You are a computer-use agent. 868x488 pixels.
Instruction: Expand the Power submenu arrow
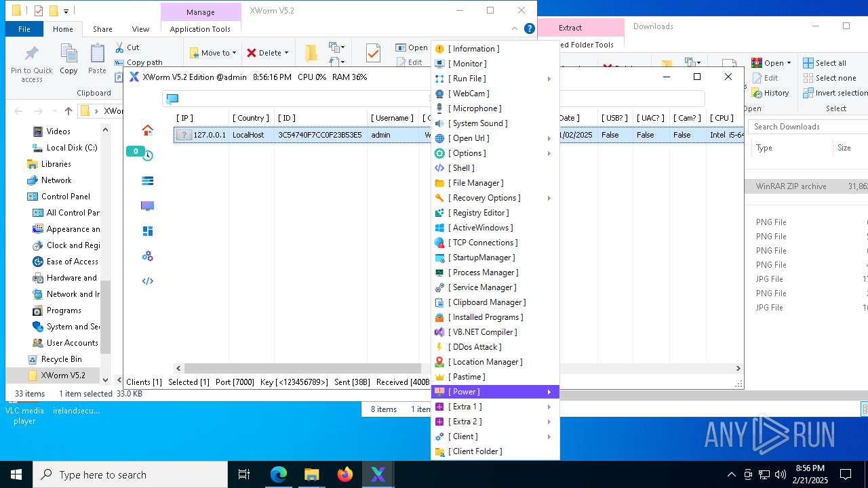pos(549,392)
